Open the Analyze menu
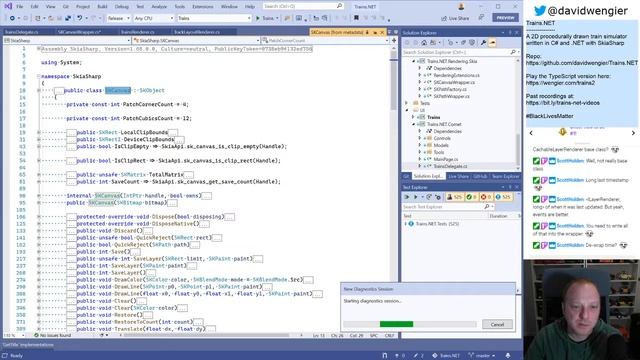 coord(159,7)
